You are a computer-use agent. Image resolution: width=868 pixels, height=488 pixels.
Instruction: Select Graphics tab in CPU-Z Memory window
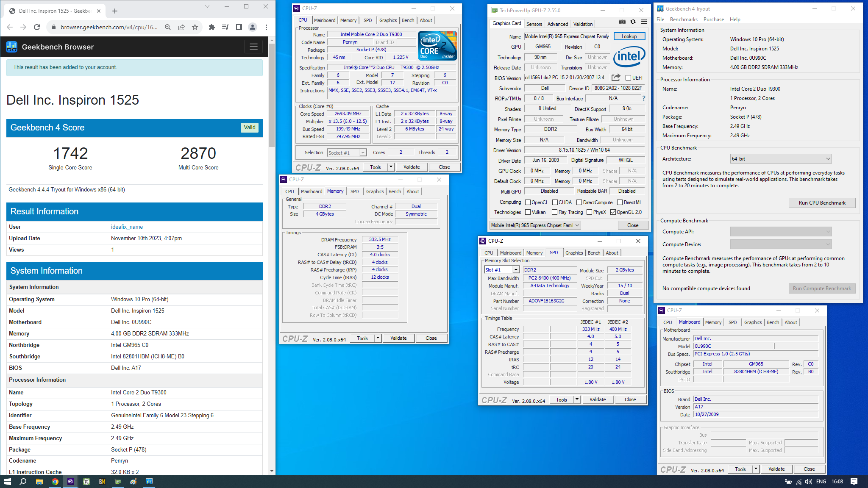point(375,191)
